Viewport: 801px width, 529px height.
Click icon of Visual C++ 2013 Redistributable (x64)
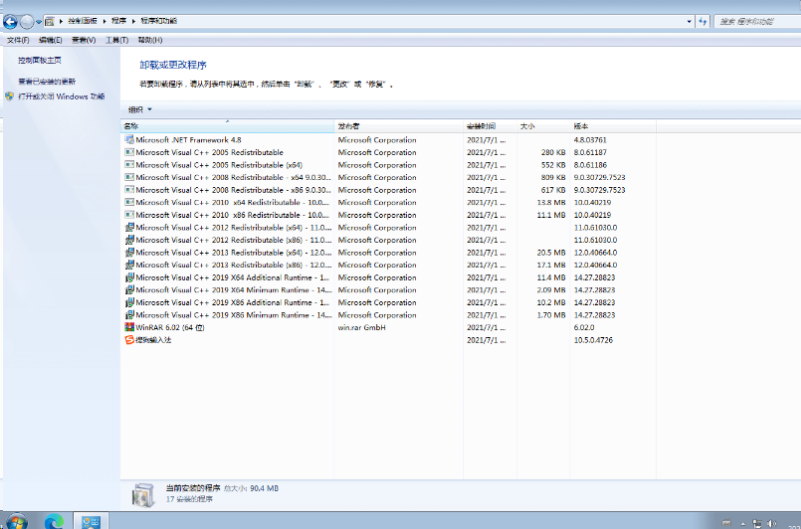(129, 252)
